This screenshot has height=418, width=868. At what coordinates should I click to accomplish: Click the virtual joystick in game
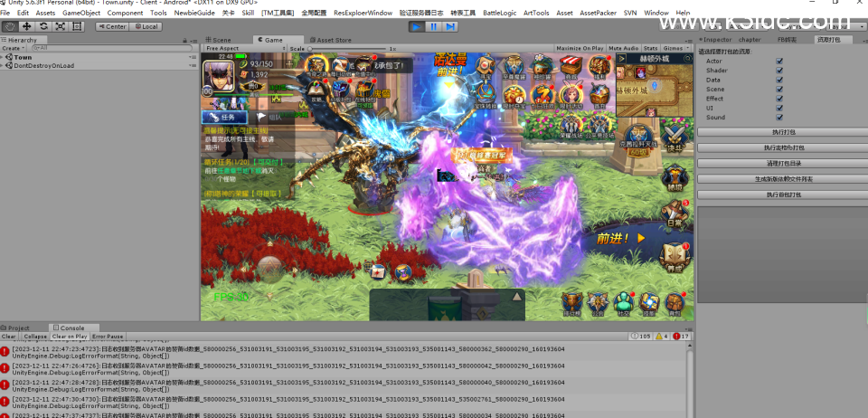click(269, 268)
